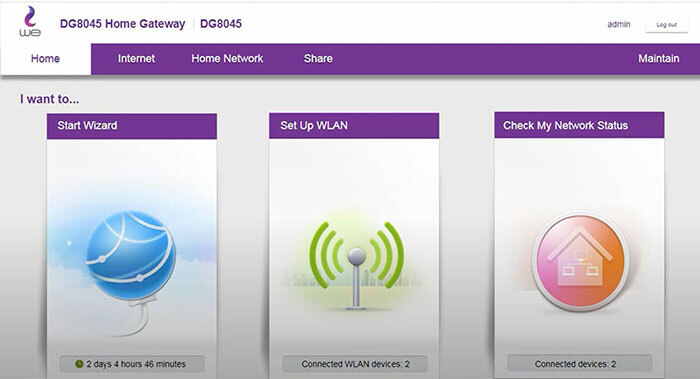The height and width of the screenshot is (379, 700).
Task: Click the uptime 2 days 4 hours label
Action: click(x=136, y=364)
